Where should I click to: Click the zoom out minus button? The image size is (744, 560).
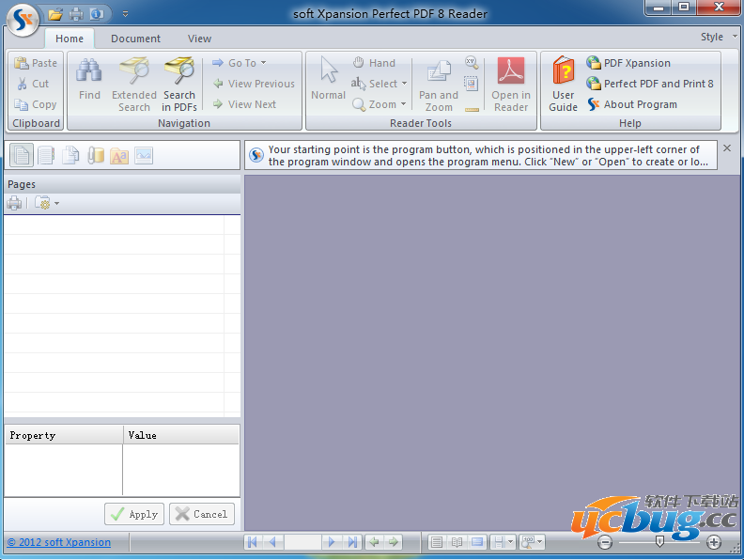[x=605, y=542]
